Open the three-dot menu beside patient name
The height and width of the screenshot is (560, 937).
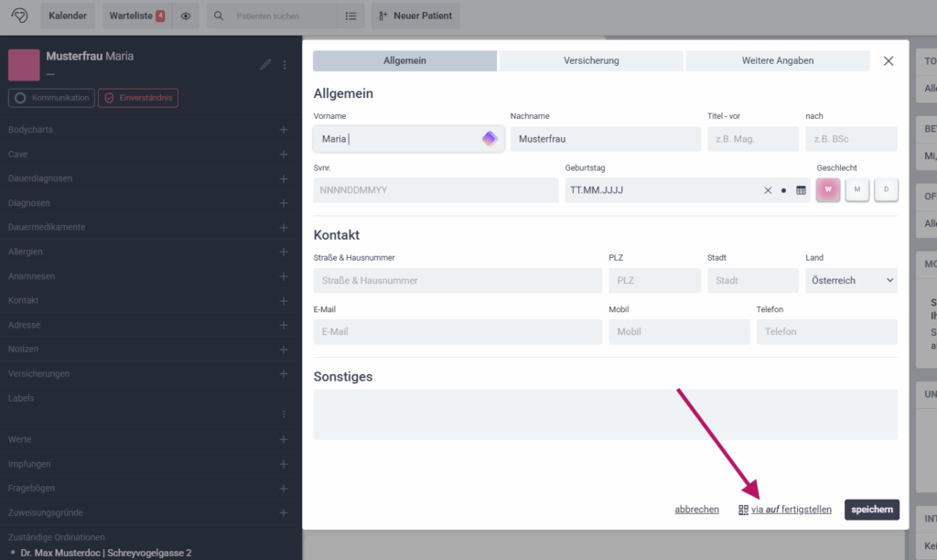point(285,64)
